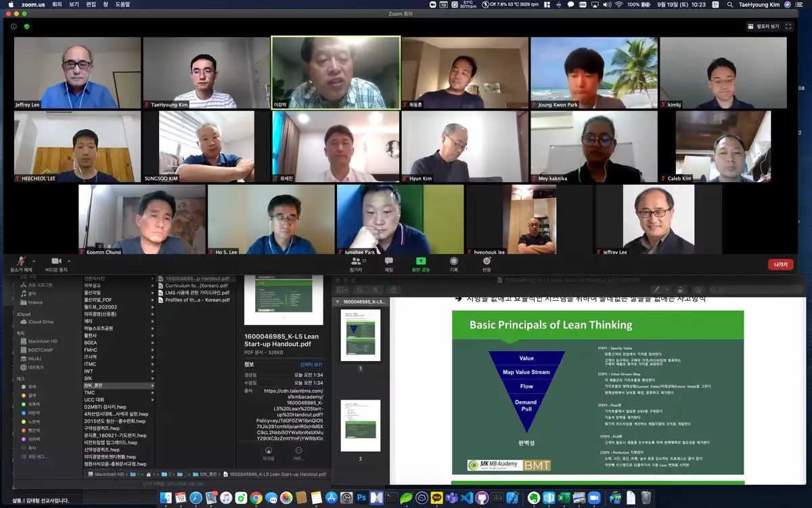Open BOOTCAMP volume in Finder sidebar

[37, 350]
